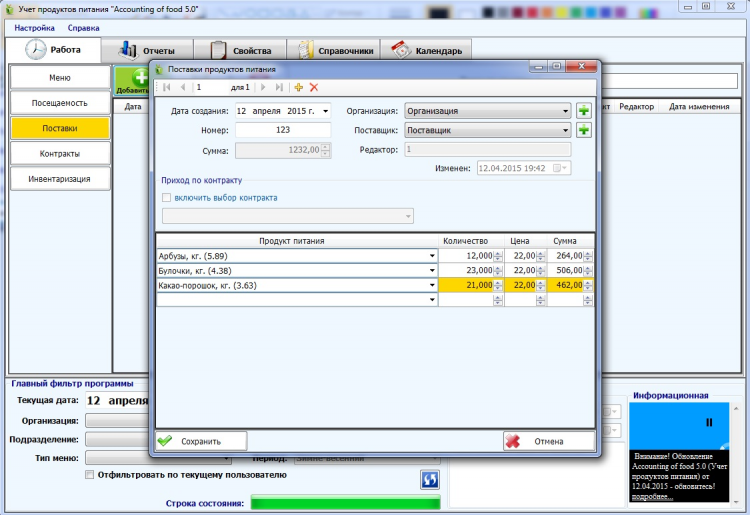This screenshot has height=515, width=750.
Task: Open the Настройка menu
Action: coord(34,28)
